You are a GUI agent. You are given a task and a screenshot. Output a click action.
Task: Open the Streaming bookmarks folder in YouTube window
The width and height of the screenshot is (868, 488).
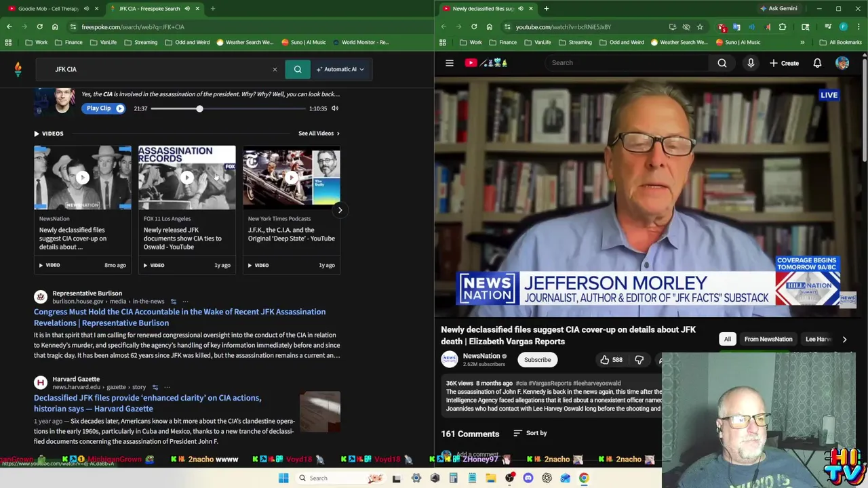point(575,42)
